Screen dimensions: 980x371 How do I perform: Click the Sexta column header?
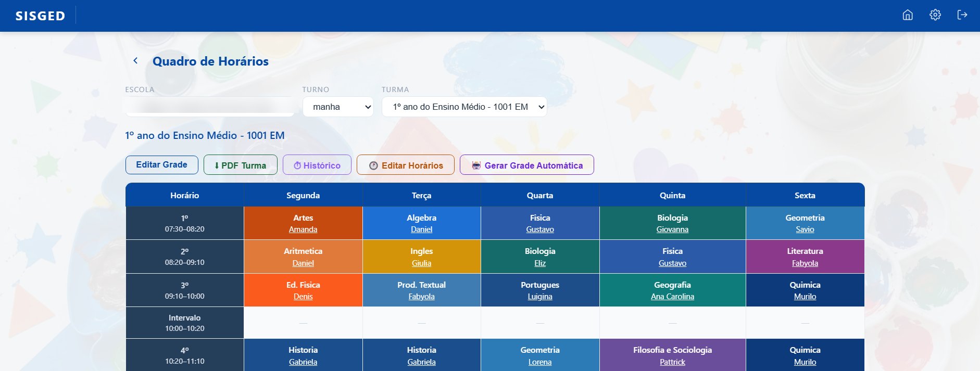click(x=805, y=195)
